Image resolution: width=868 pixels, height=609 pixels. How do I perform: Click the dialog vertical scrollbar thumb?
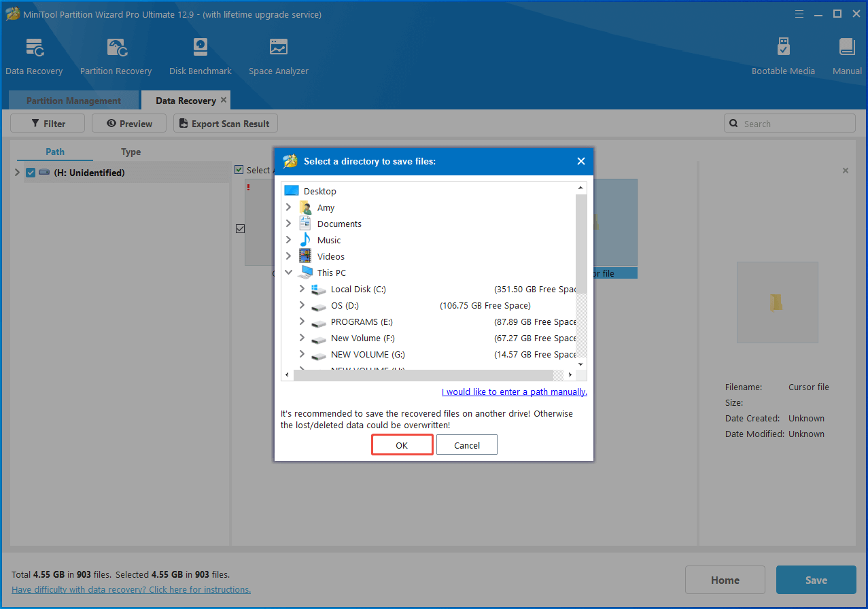(x=581, y=243)
